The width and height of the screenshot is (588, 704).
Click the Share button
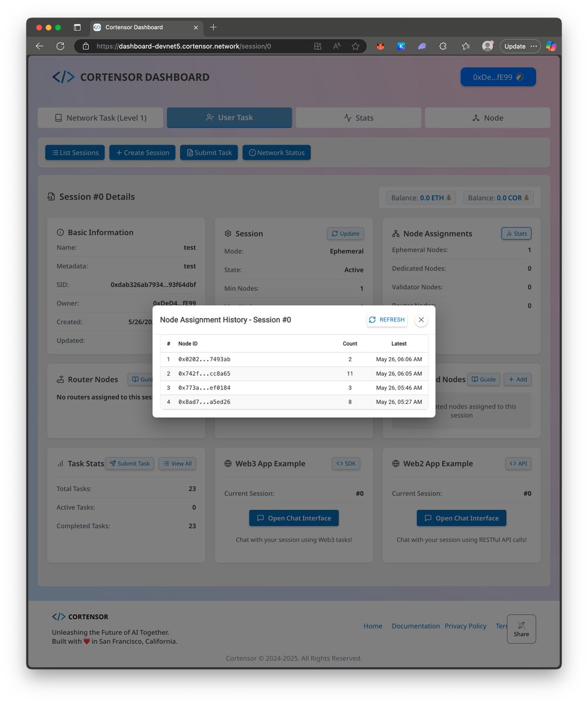point(521,629)
